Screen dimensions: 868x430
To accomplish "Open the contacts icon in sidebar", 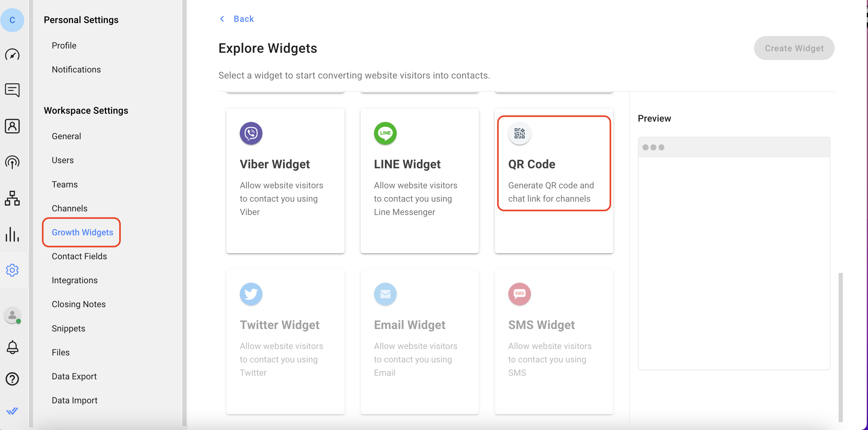I will [x=12, y=126].
